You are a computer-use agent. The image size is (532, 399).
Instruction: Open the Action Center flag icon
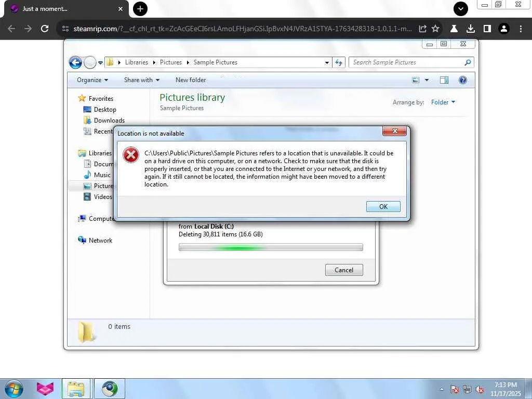(x=455, y=389)
